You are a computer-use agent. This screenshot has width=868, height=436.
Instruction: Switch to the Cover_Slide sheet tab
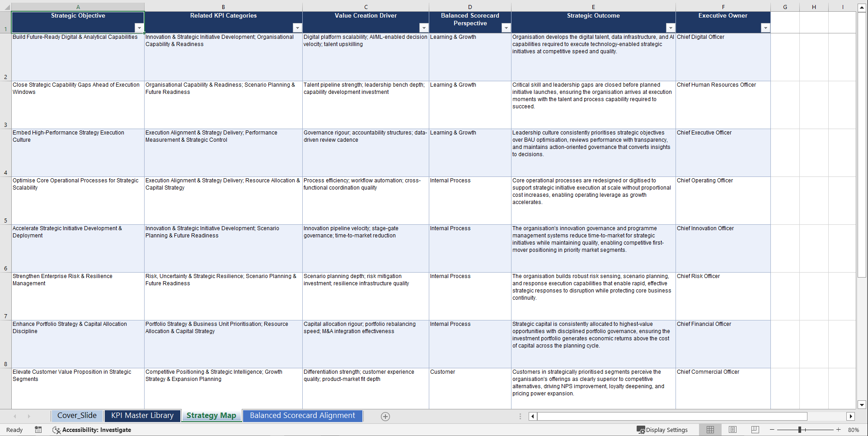(x=77, y=416)
